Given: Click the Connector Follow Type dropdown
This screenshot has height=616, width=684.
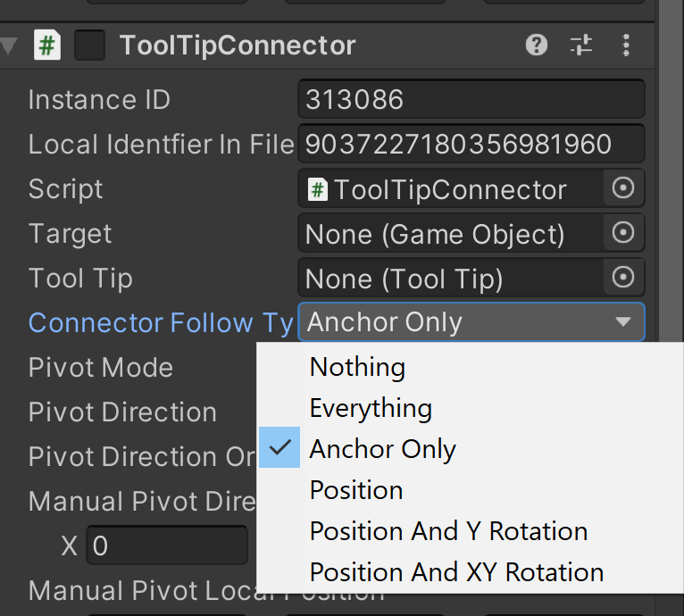Looking at the screenshot, I should (x=471, y=322).
